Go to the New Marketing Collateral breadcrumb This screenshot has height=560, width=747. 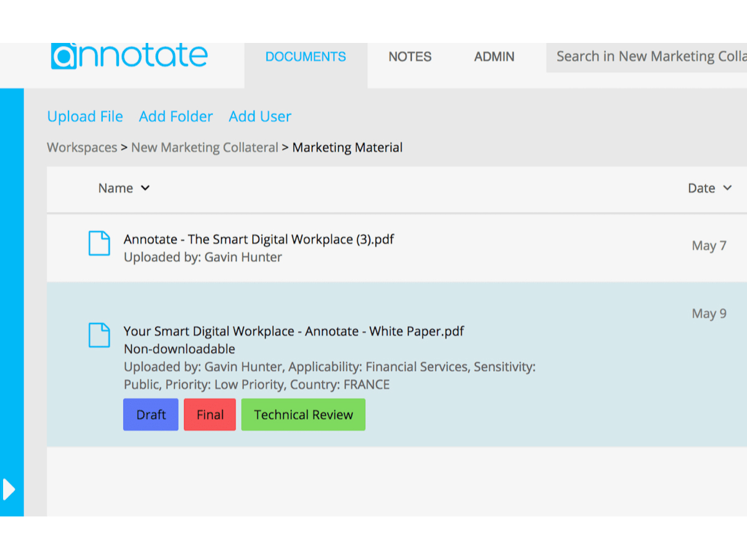pyautogui.click(x=204, y=147)
